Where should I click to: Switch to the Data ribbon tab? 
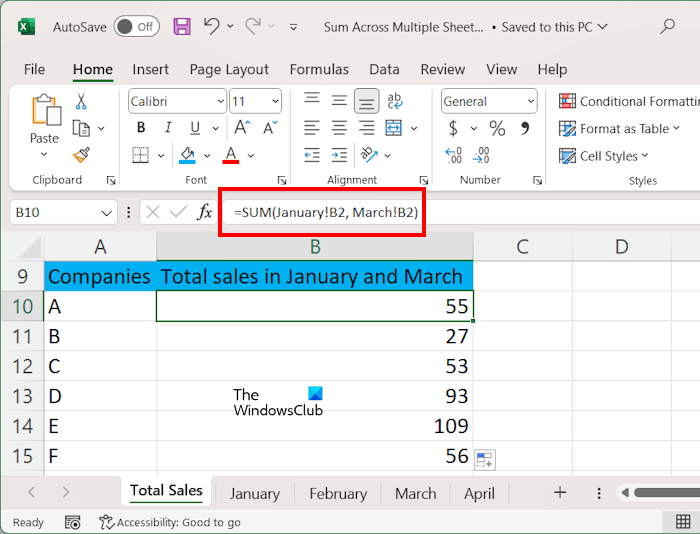pos(384,69)
